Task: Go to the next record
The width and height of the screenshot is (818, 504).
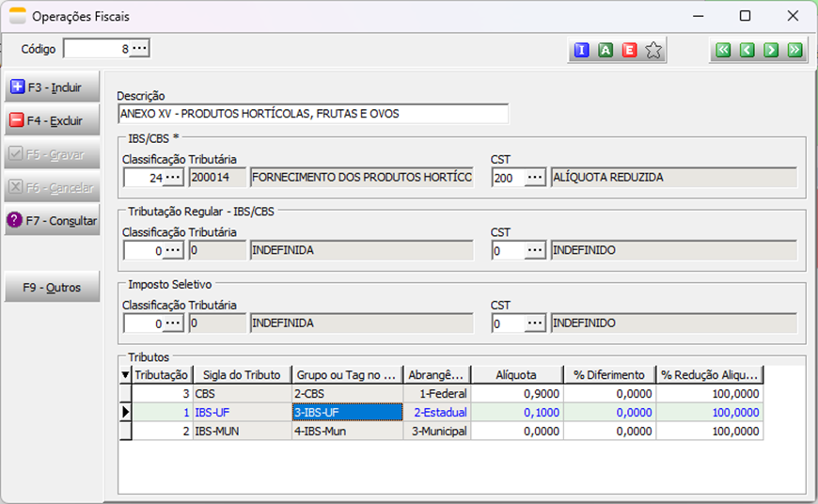Action: coord(771,51)
